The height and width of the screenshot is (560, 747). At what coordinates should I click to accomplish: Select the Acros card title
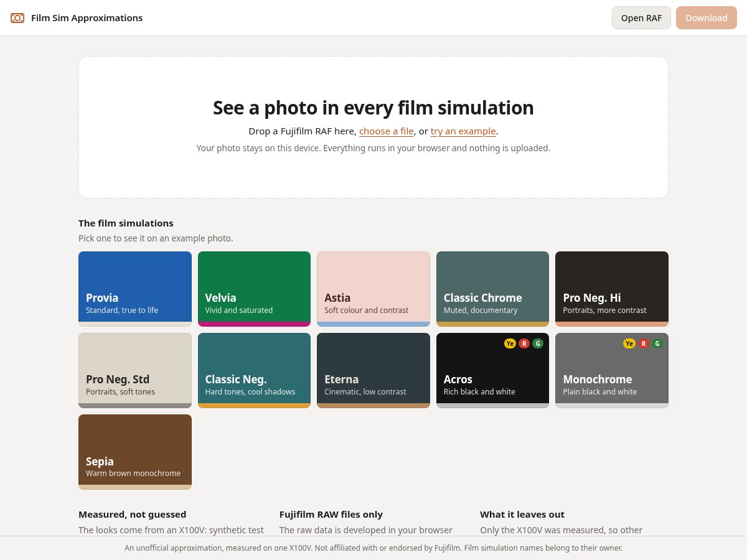[458, 380]
